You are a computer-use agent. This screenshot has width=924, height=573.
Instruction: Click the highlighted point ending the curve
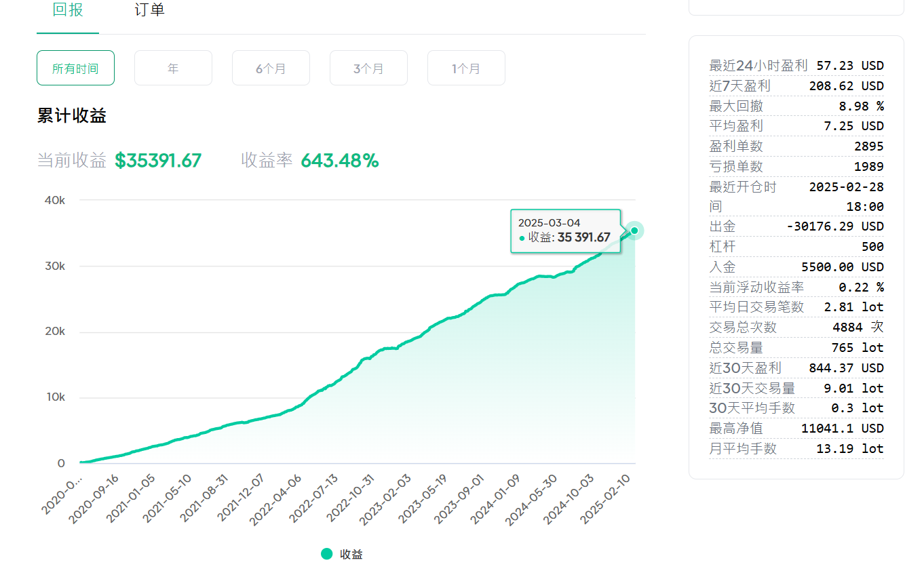(x=634, y=231)
